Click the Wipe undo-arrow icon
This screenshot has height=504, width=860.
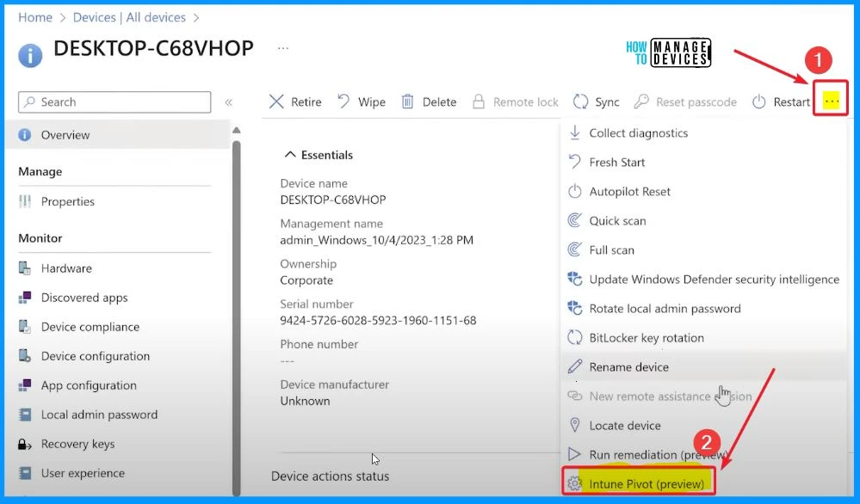click(x=343, y=101)
